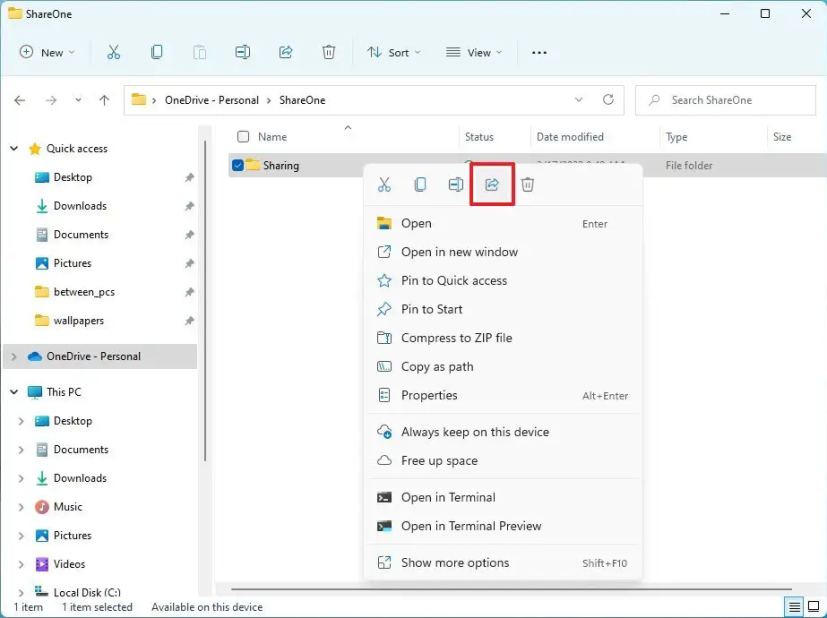Viewport: 827px width, 618px height.
Task: Select Always keep on this device
Action: click(503, 432)
